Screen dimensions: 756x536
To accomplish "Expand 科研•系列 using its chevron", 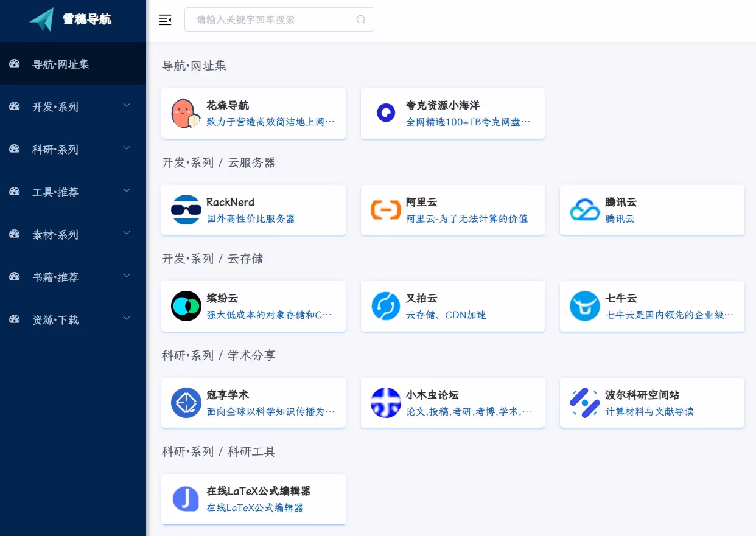I will pos(127,148).
